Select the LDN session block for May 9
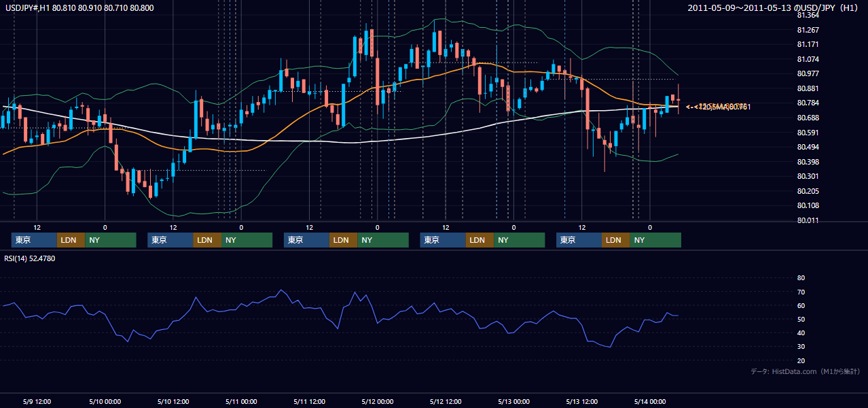The width and height of the screenshot is (868, 408). click(x=71, y=240)
